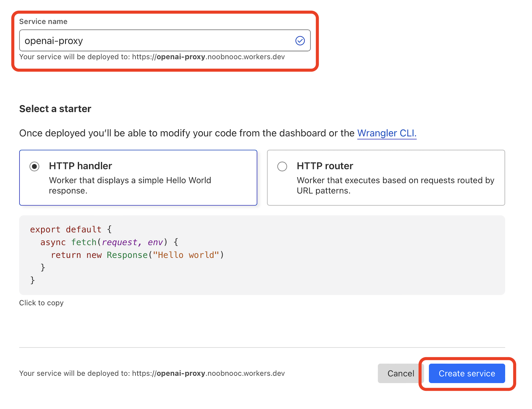
Task: Click the HTTP handler title text
Action: click(80, 166)
